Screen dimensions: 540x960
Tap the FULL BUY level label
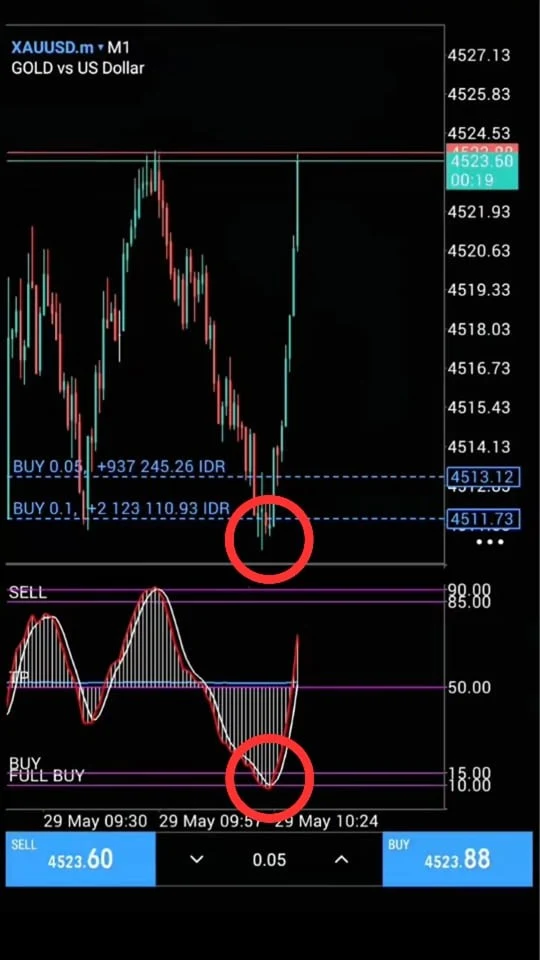click(x=47, y=776)
